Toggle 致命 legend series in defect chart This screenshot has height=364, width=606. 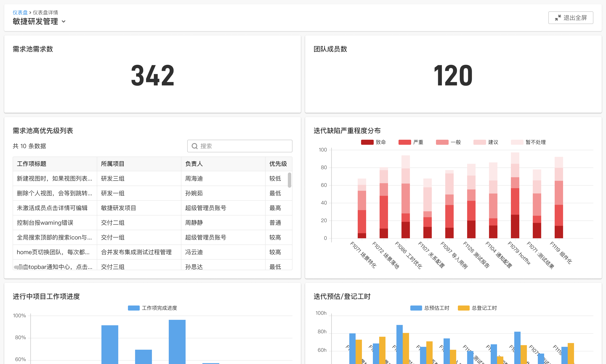click(367, 142)
